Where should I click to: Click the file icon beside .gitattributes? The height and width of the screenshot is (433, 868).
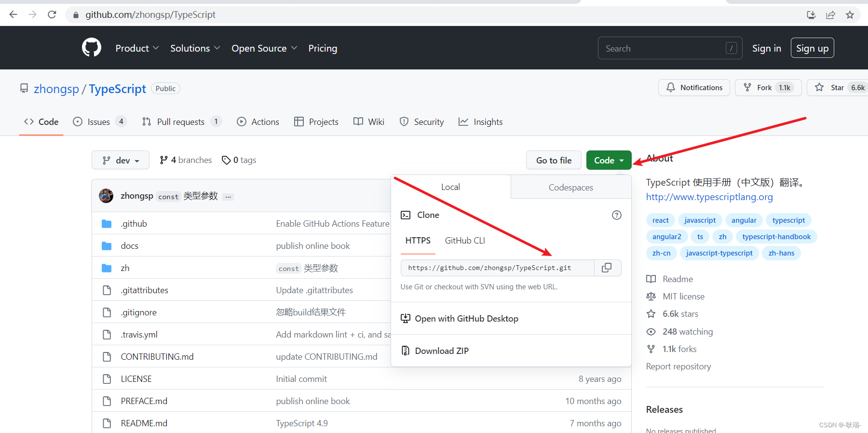click(x=107, y=290)
